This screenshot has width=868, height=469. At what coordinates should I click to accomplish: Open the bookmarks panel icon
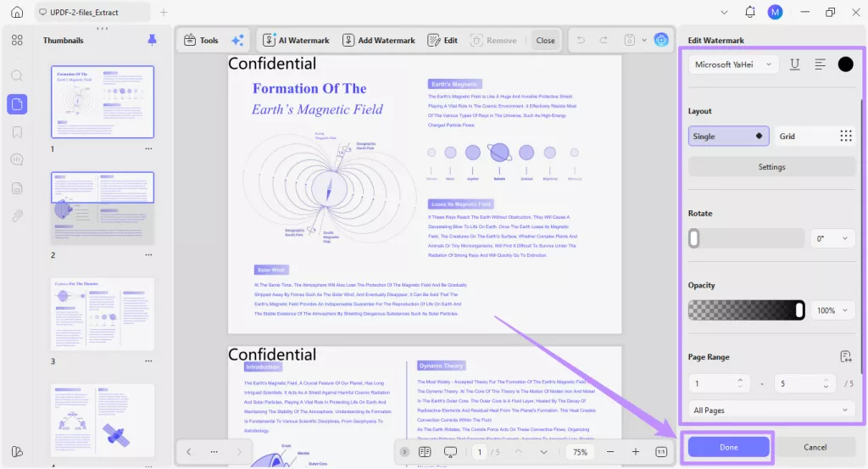(17, 132)
